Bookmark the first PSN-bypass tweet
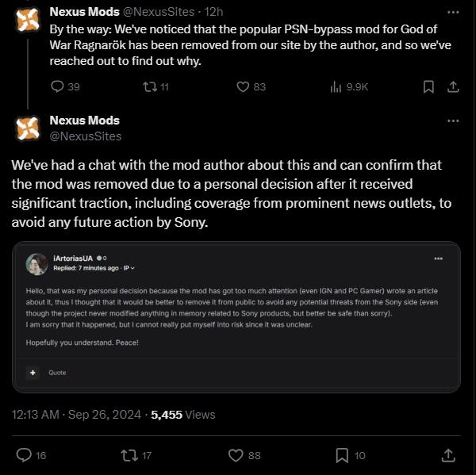 428,86
